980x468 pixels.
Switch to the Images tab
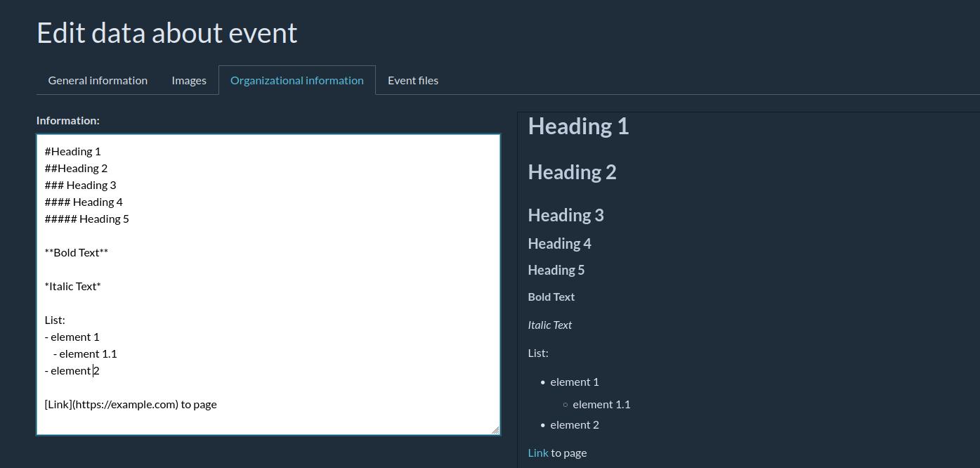tap(189, 80)
